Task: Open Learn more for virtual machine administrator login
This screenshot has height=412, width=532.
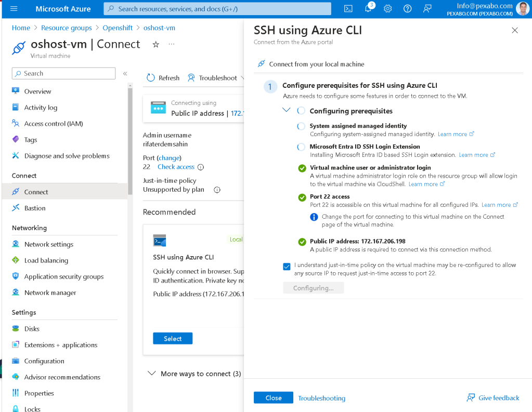Action: point(426,184)
